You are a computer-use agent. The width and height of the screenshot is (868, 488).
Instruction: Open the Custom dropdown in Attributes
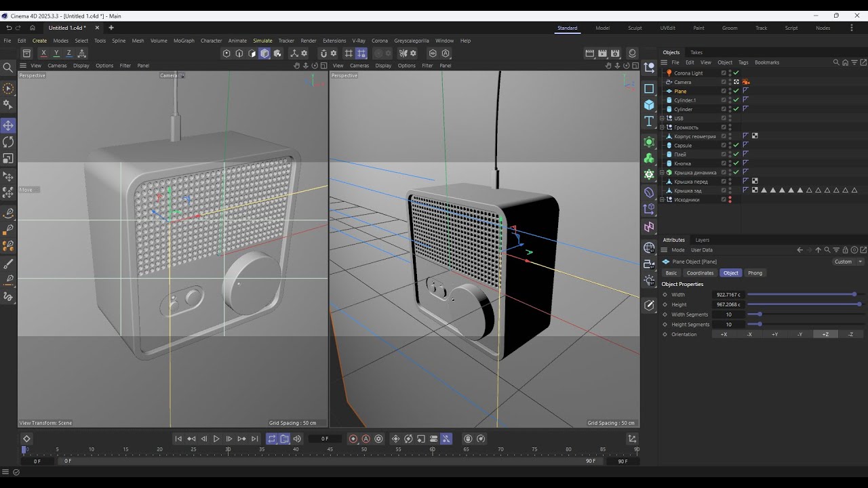[848, 262]
